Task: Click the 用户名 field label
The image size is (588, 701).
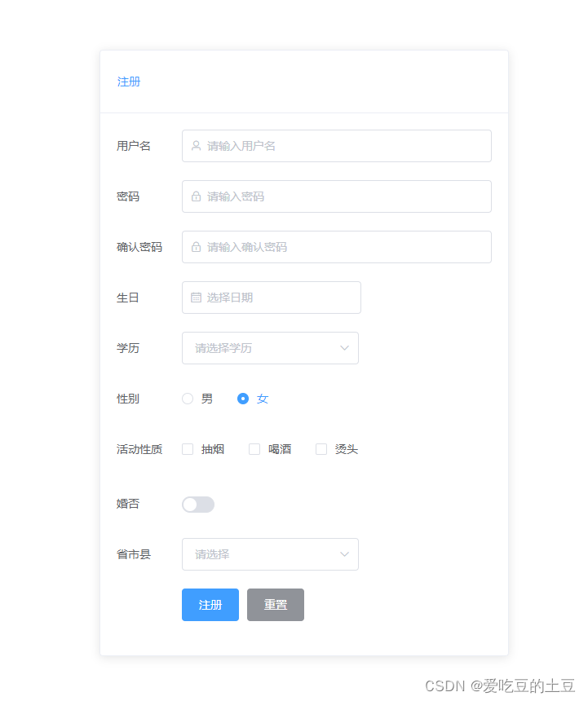Action: pyautogui.click(x=134, y=146)
